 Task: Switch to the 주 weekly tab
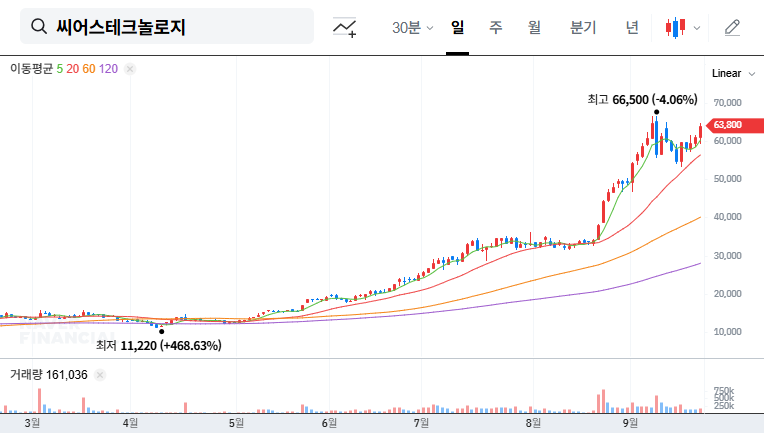[x=496, y=27]
